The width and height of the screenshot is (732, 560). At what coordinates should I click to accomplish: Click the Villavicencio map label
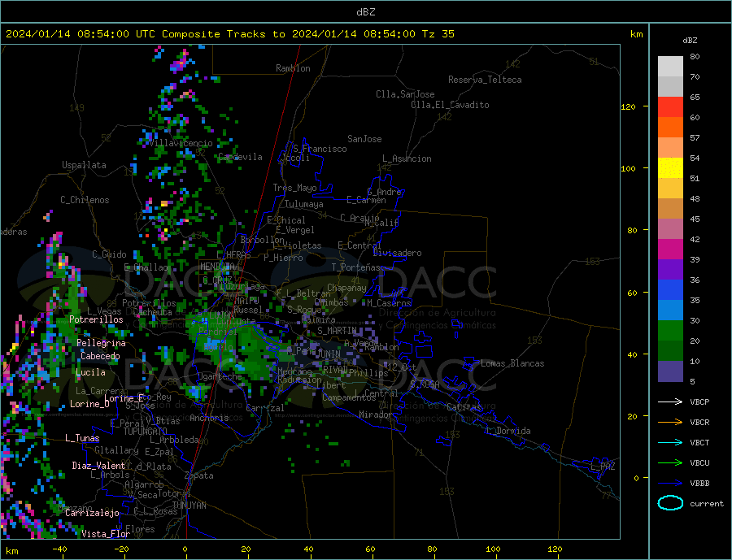(181, 143)
